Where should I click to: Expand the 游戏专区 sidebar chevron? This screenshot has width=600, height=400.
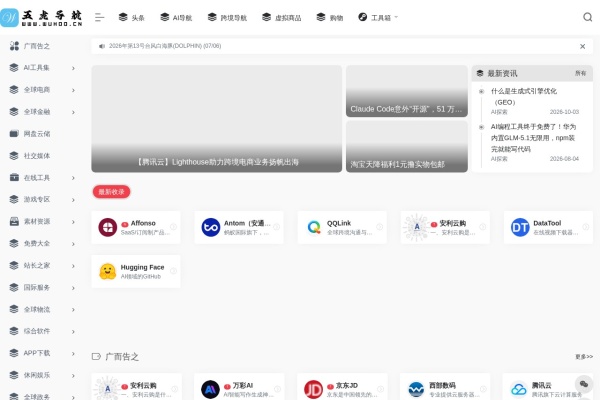point(73,200)
